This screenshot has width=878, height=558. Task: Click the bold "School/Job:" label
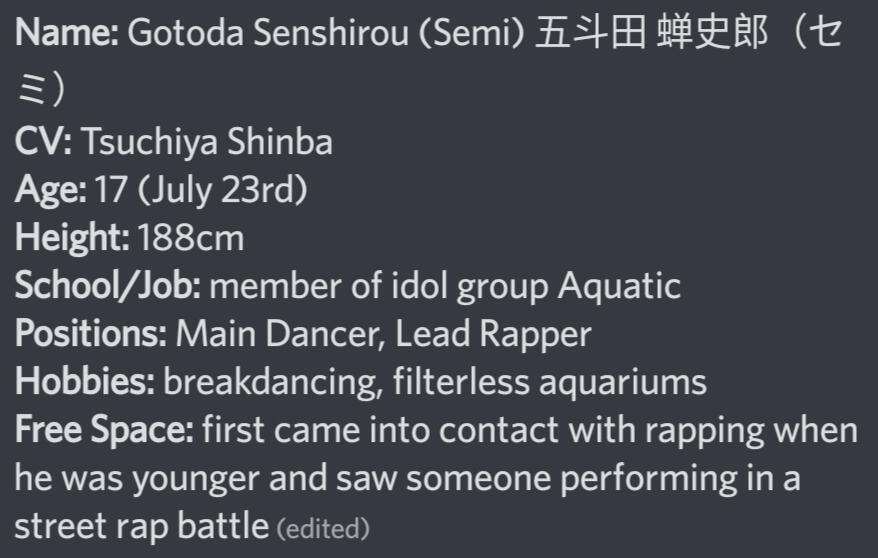click(108, 286)
